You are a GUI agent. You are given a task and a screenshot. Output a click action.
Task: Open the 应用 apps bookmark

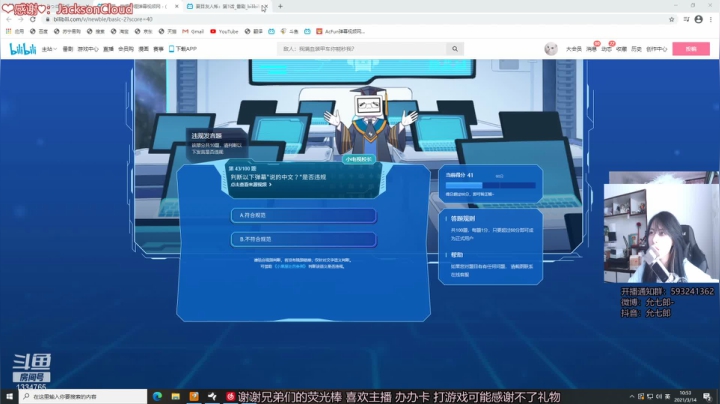[15, 31]
